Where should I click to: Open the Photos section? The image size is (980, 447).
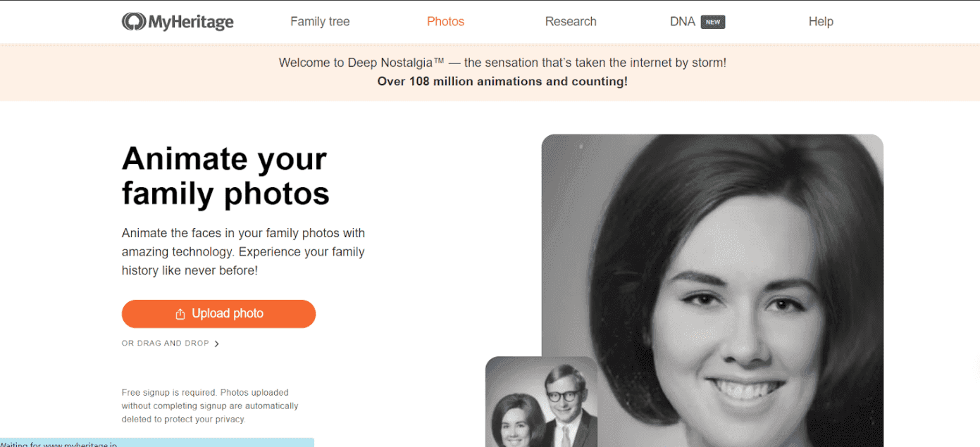click(445, 21)
